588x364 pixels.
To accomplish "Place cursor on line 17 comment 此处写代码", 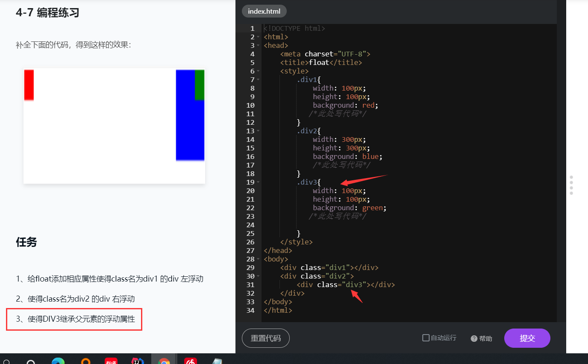I will click(x=341, y=165).
